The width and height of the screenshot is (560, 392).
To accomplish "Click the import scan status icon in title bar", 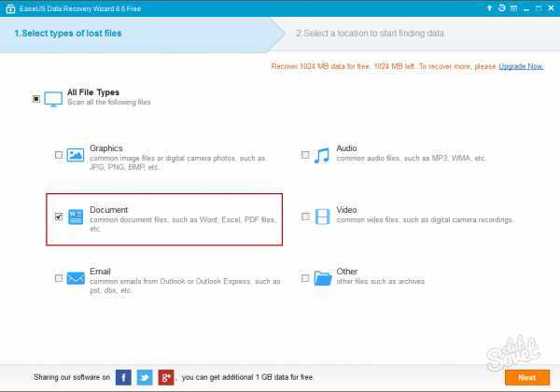I will click(502, 8).
